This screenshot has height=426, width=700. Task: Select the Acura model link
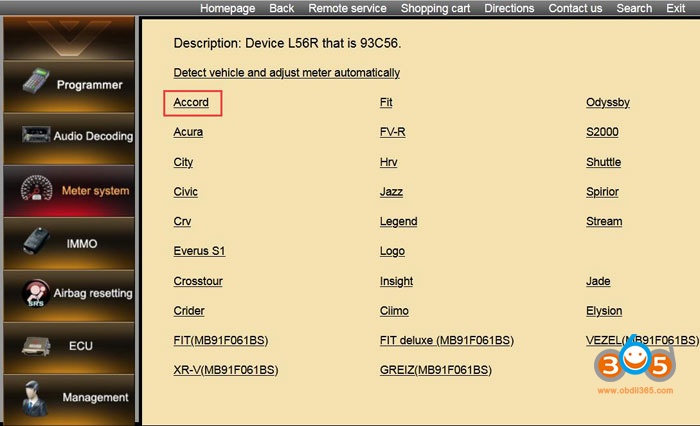point(188,132)
